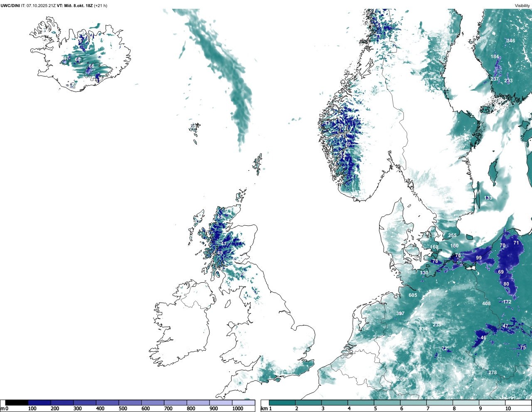Click the 'm' unit label beside 0
Screen dimensions: 532x412
(x=2, y=409)
